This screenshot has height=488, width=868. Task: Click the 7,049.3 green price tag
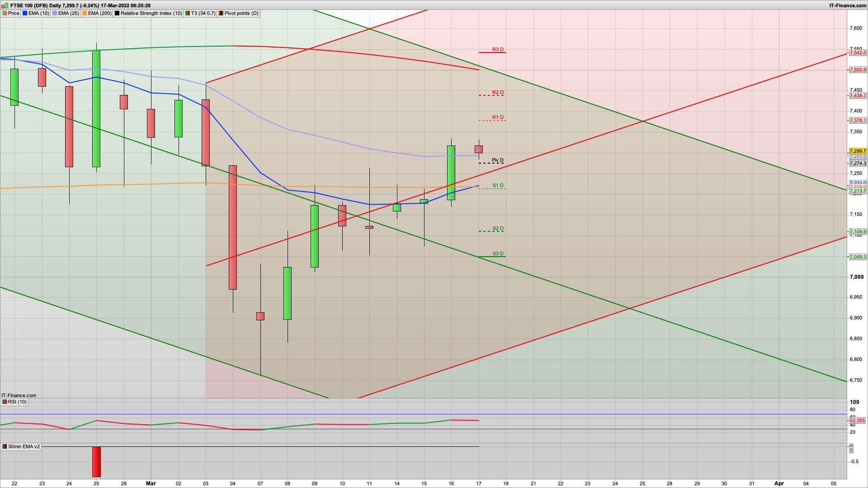[x=858, y=257]
